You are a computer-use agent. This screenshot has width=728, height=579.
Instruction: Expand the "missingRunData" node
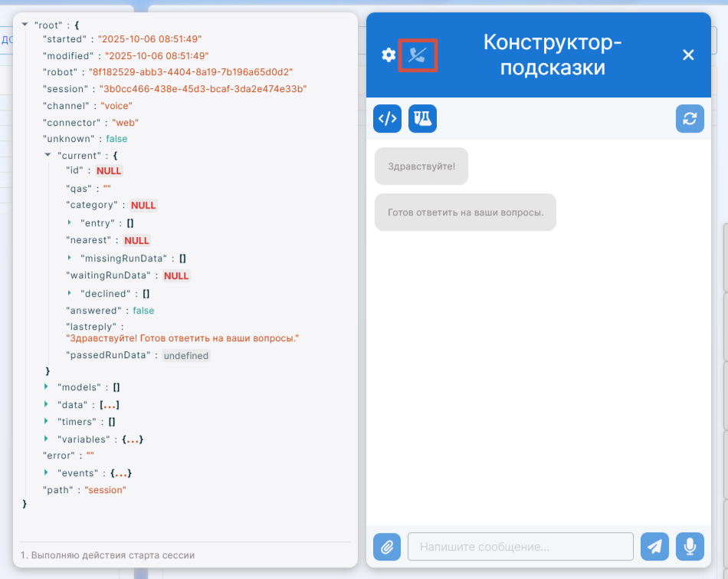point(71,258)
